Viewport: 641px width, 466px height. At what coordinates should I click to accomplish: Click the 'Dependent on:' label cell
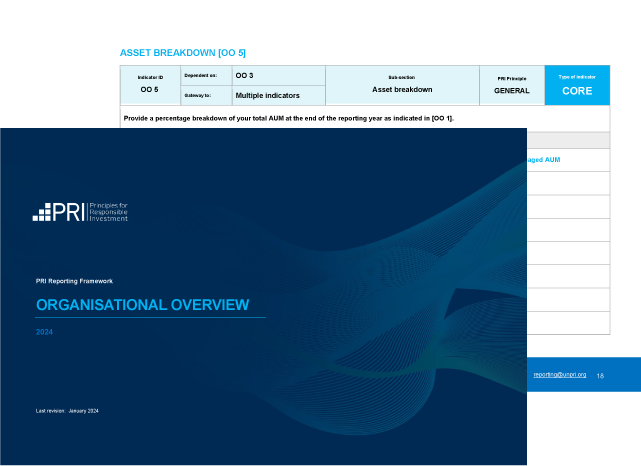coord(206,76)
